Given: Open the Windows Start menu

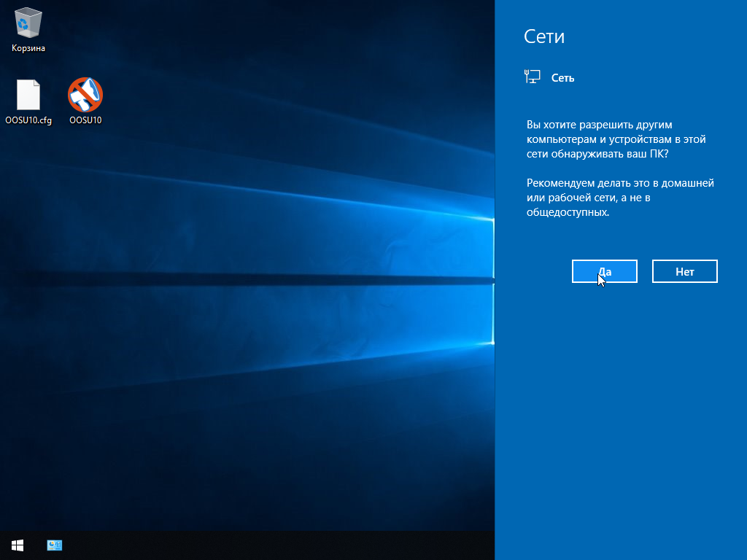Looking at the screenshot, I should tap(18, 545).
